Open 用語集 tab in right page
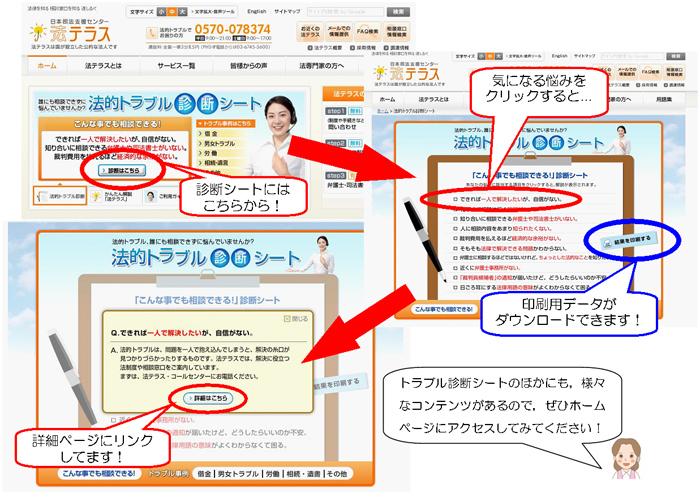Image resolution: width=700 pixels, height=497 pixels. pos(664,99)
